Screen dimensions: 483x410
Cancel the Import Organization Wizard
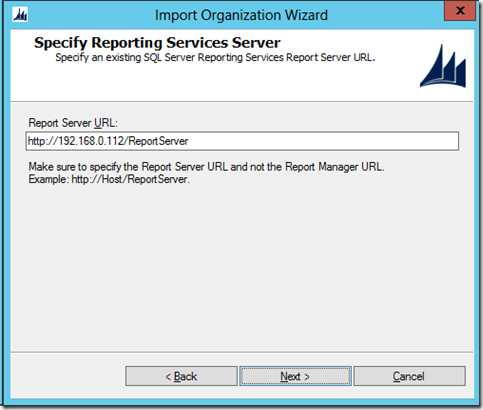pyautogui.click(x=409, y=376)
